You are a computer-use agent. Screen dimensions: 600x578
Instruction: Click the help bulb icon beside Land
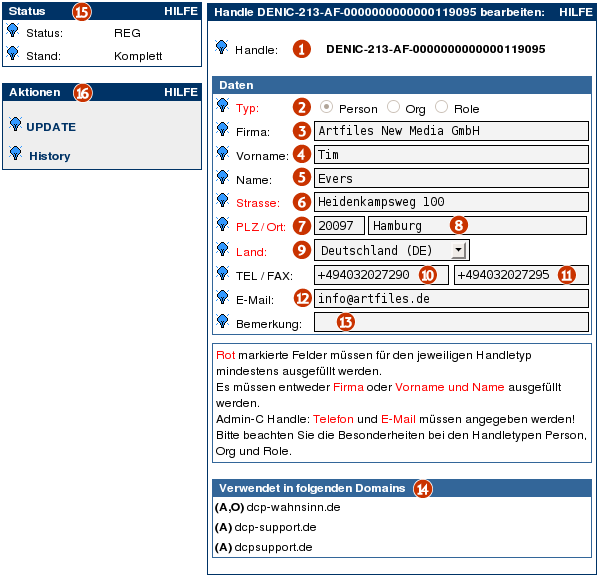click(x=222, y=249)
